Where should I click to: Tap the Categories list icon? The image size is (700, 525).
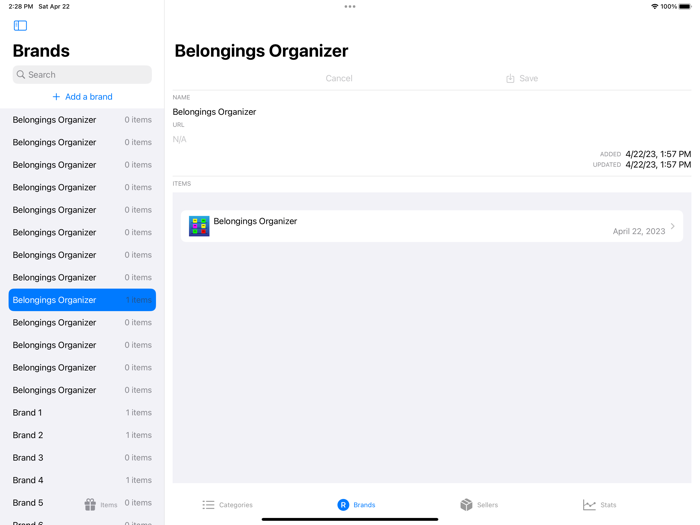pos(208,504)
